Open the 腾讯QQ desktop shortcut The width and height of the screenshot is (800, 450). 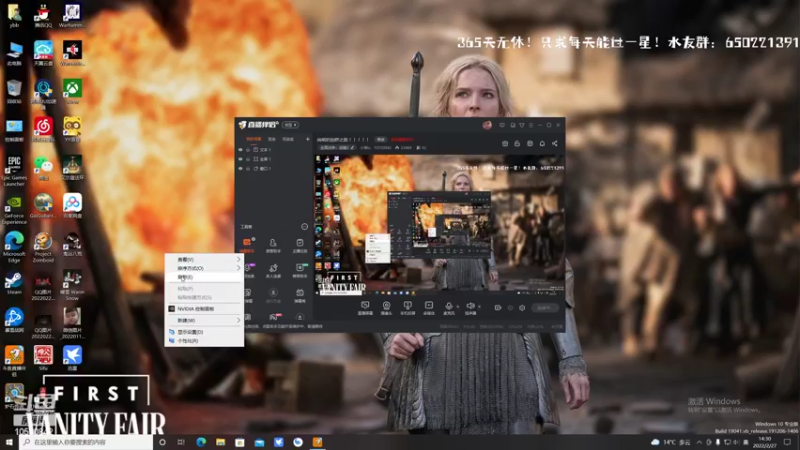[x=43, y=14]
